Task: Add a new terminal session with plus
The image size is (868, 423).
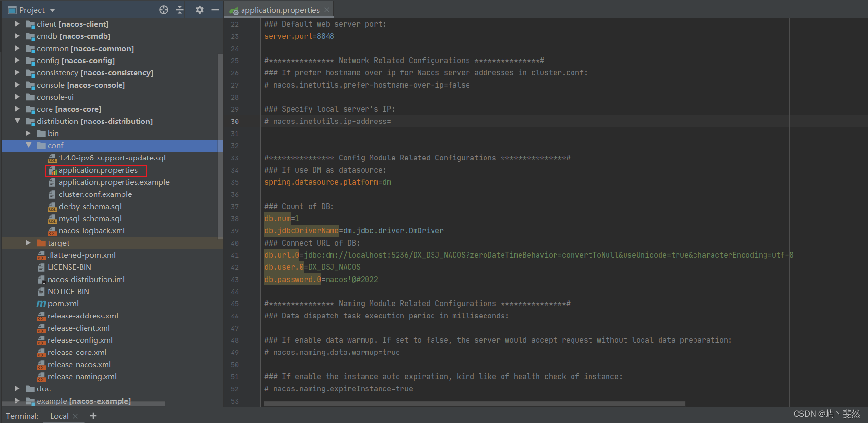Action: click(93, 416)
